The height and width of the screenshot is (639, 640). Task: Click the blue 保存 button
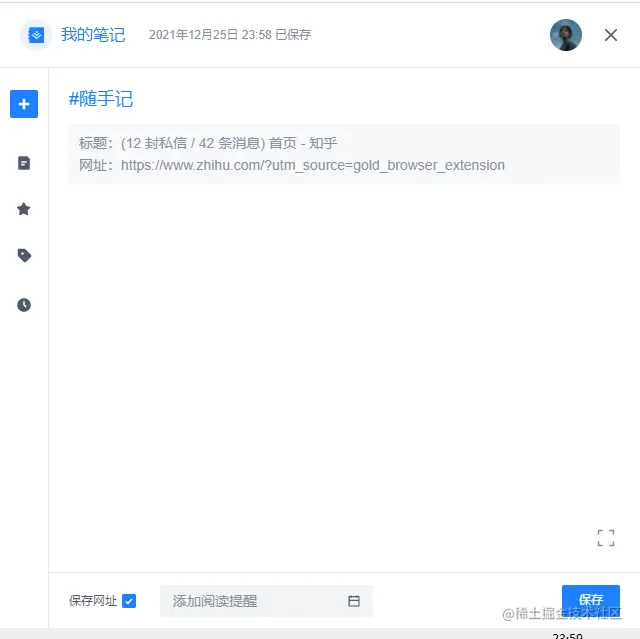point(591,599)
